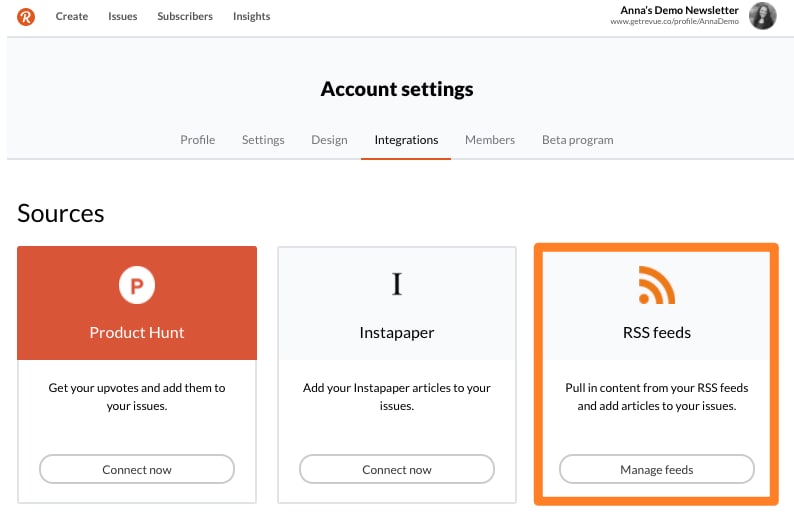The height and width of the screenshot is (517, 794).
Task: Select the Integrations tab
Action: pyautogui.click(x=406, y=140)
